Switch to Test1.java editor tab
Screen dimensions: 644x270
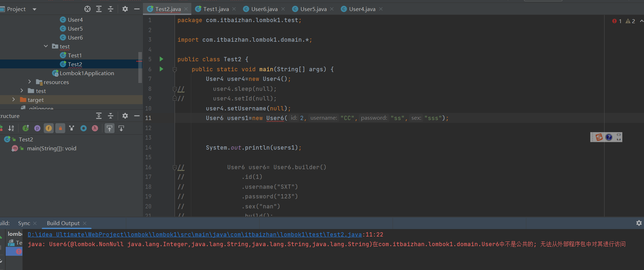tap(216, 9)
